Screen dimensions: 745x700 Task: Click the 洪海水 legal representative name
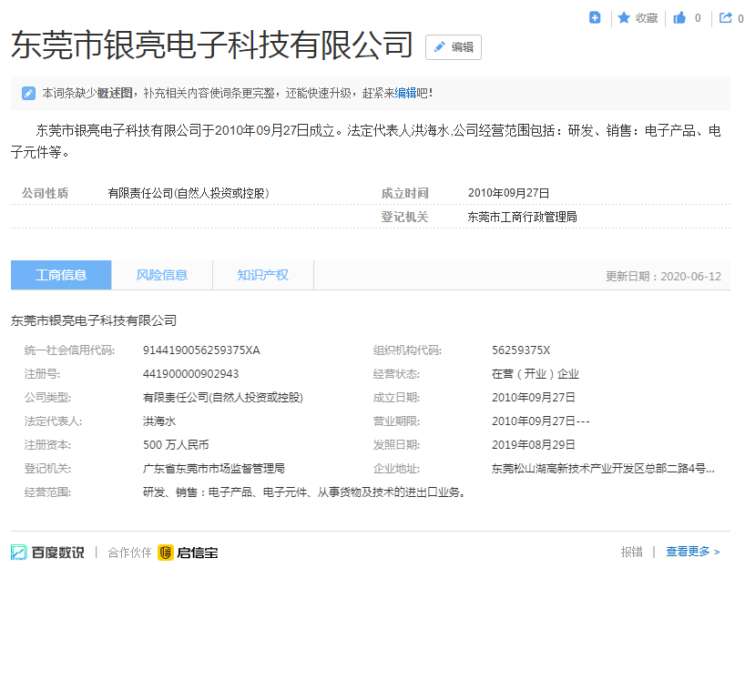[x=158, y=421]
